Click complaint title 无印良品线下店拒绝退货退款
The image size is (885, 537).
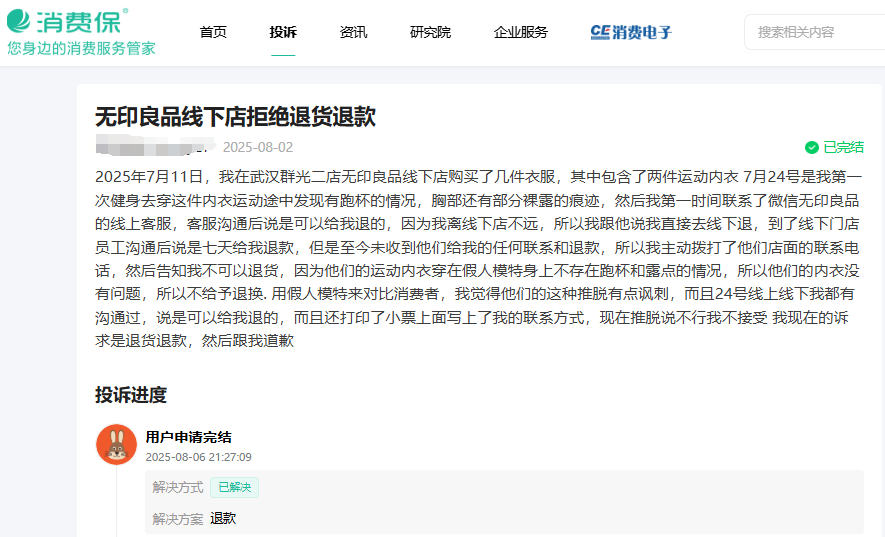tap(235, 117)
